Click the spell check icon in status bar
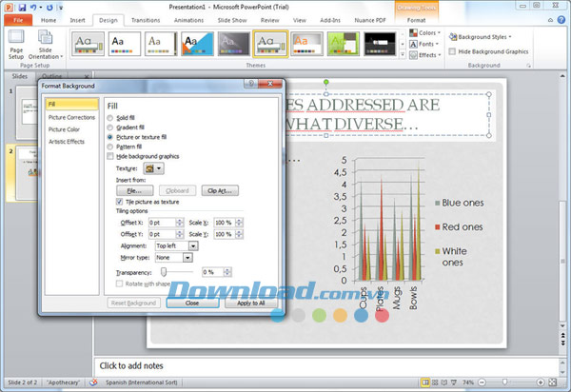571x392 pixels. 93,382
